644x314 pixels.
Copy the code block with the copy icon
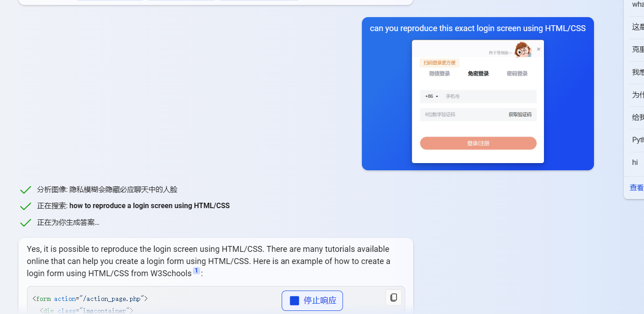393,297
